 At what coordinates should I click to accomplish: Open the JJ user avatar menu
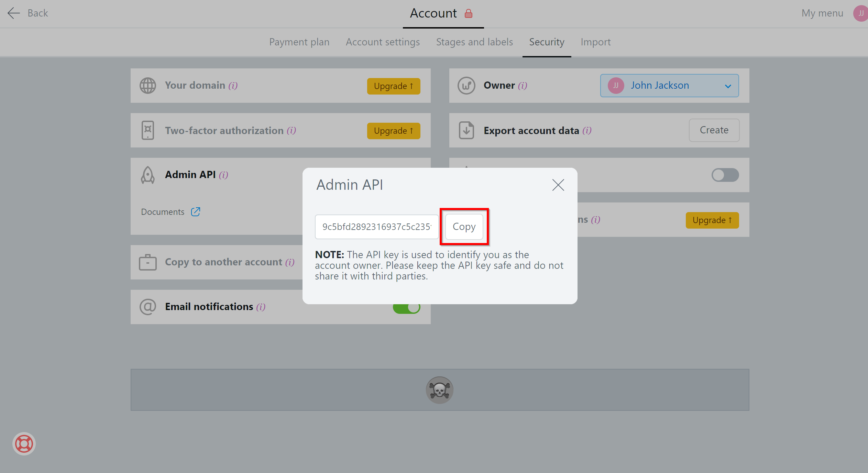point(860,13)
